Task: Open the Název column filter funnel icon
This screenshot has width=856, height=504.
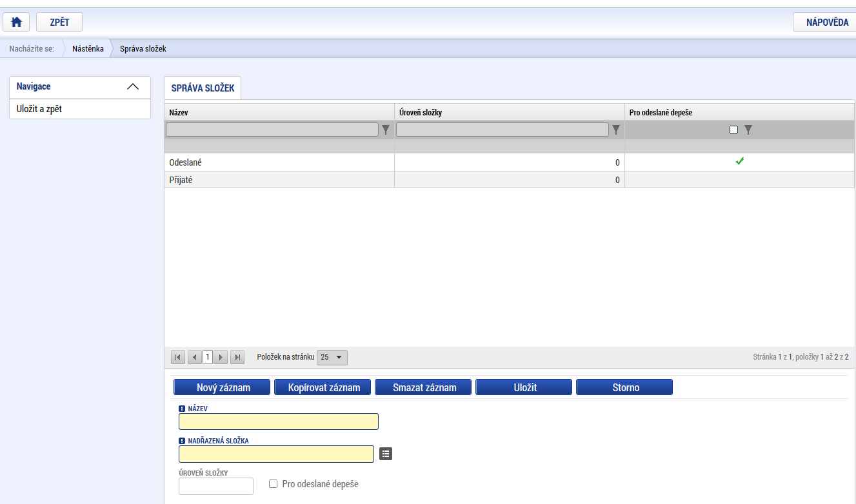Action: [386, 130]
